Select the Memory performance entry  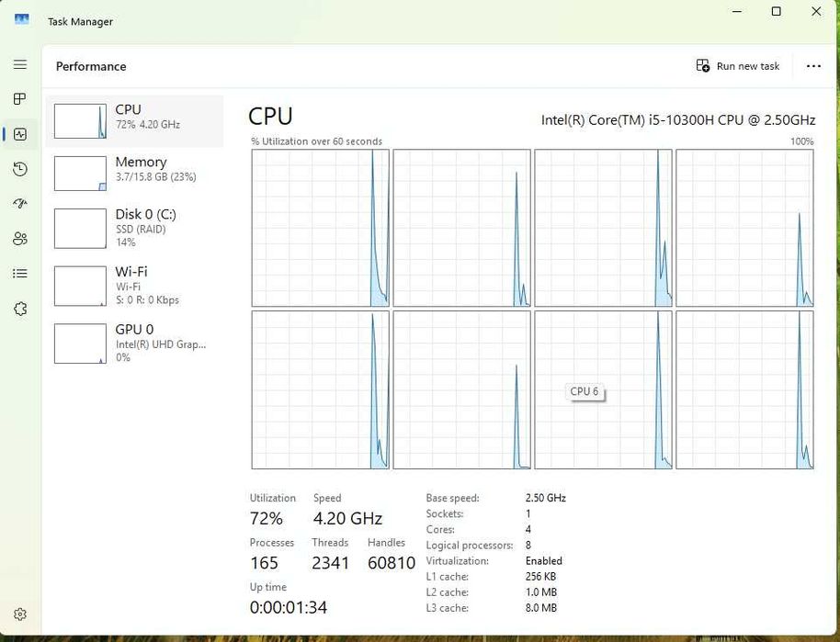[134, 173]
